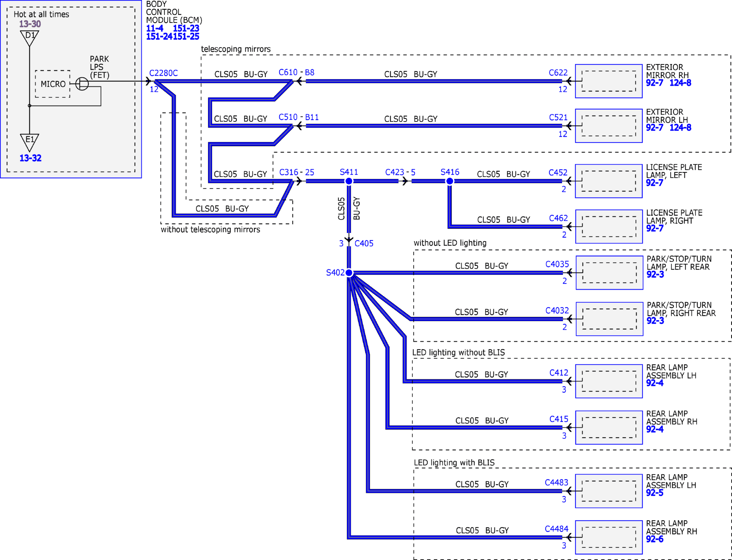Open page reference 13-32 link

(x=30, y=158)
